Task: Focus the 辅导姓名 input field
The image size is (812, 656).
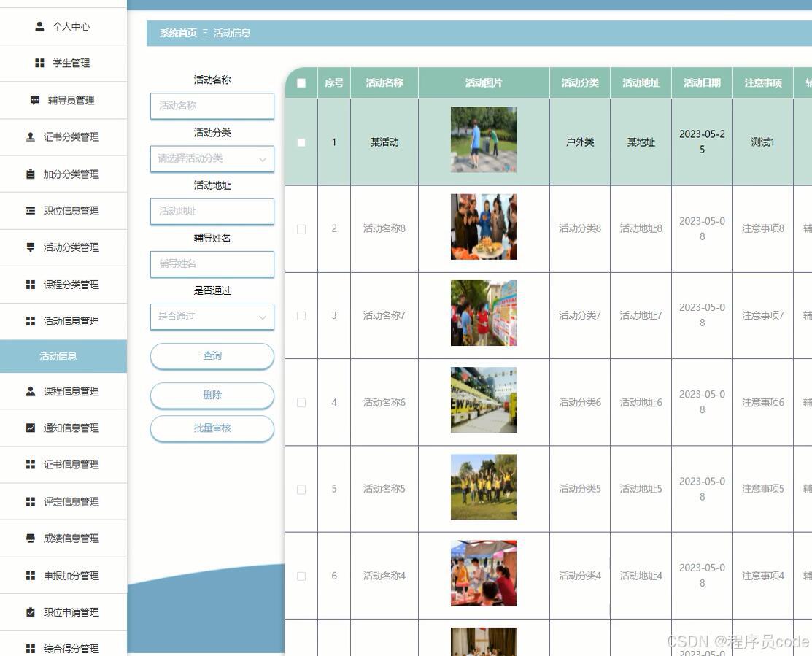Action: (x=212, y=264)
